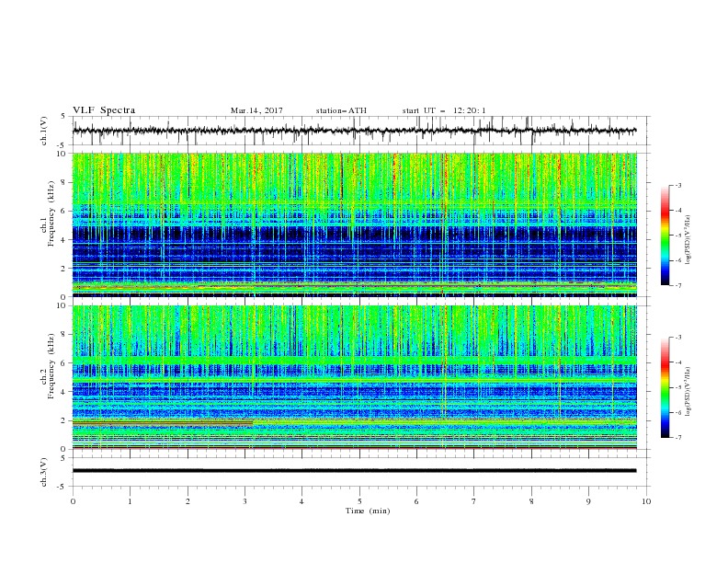Click the lower color bar 'log(PSD)(V²/Hz)' label
728x563 pixels.
coord(688,391)
